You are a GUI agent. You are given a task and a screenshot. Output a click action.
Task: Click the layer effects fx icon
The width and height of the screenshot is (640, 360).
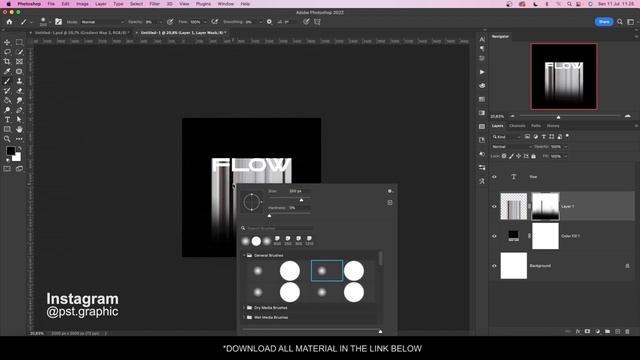(578, 331)
